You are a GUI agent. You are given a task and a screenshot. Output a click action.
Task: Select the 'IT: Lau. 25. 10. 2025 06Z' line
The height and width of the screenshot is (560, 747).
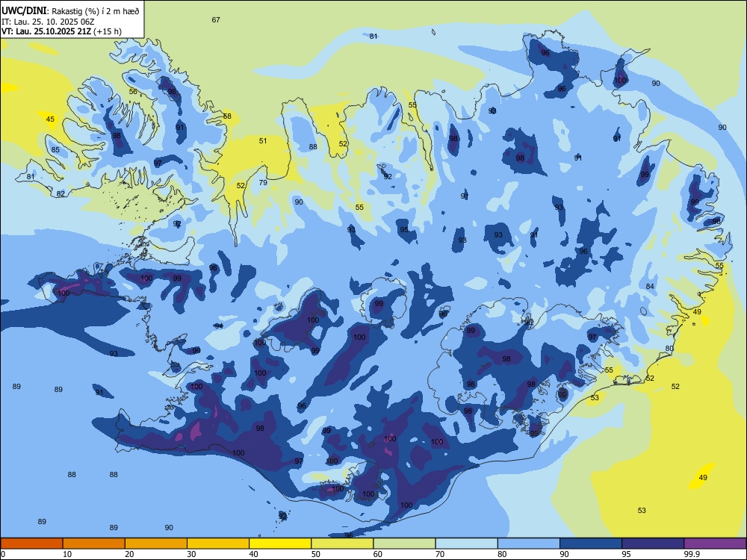47,22
